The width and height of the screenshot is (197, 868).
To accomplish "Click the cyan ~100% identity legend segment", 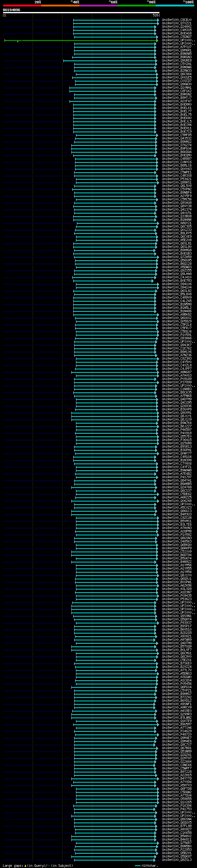I will tap(175, 6).
